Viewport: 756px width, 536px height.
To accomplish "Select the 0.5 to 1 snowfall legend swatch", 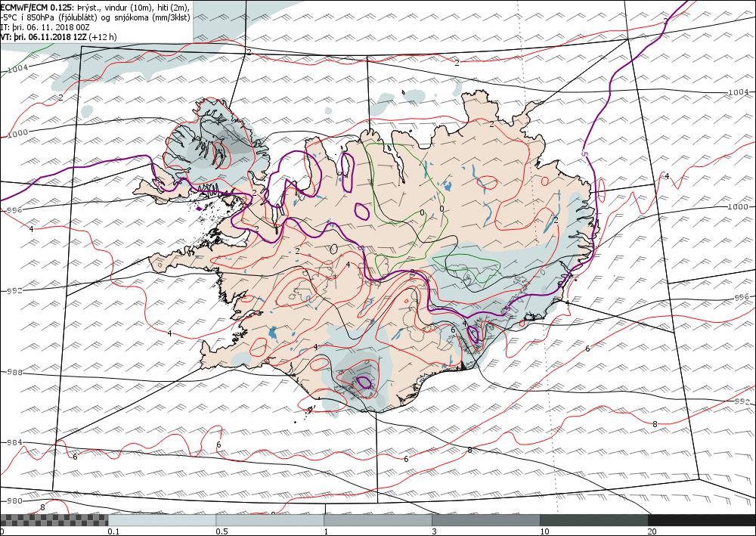I will click(x=270, y=520).
